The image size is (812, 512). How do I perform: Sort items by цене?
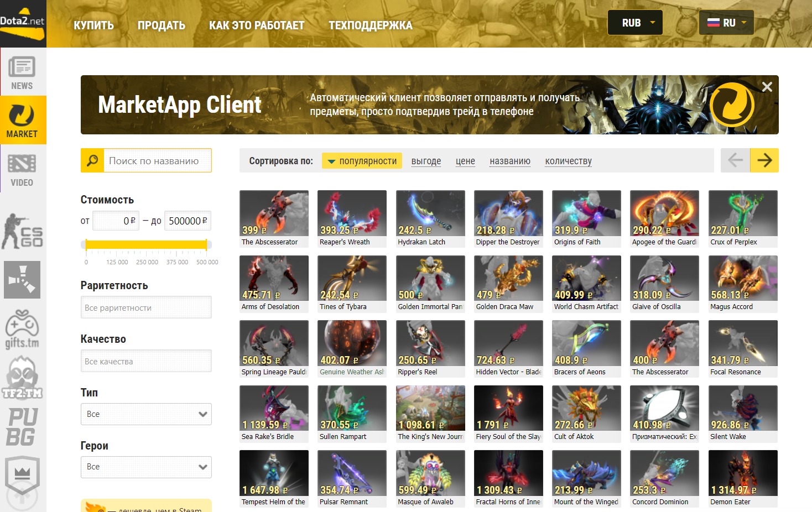tap(465, 161)
